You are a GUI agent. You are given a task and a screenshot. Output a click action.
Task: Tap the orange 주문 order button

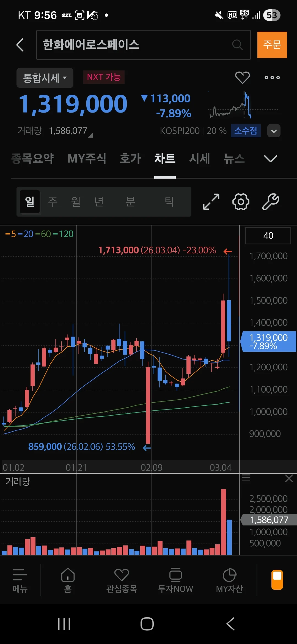coord(272,45)
